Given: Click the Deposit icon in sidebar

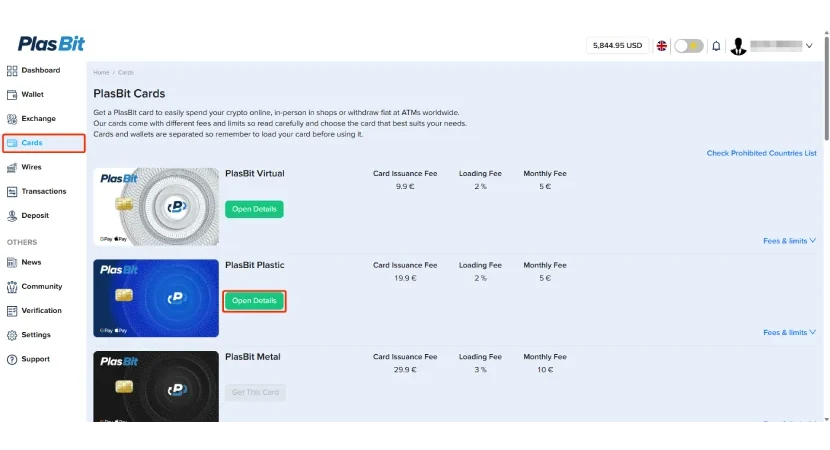Looking at the screenshot, I should pos(12,216).
